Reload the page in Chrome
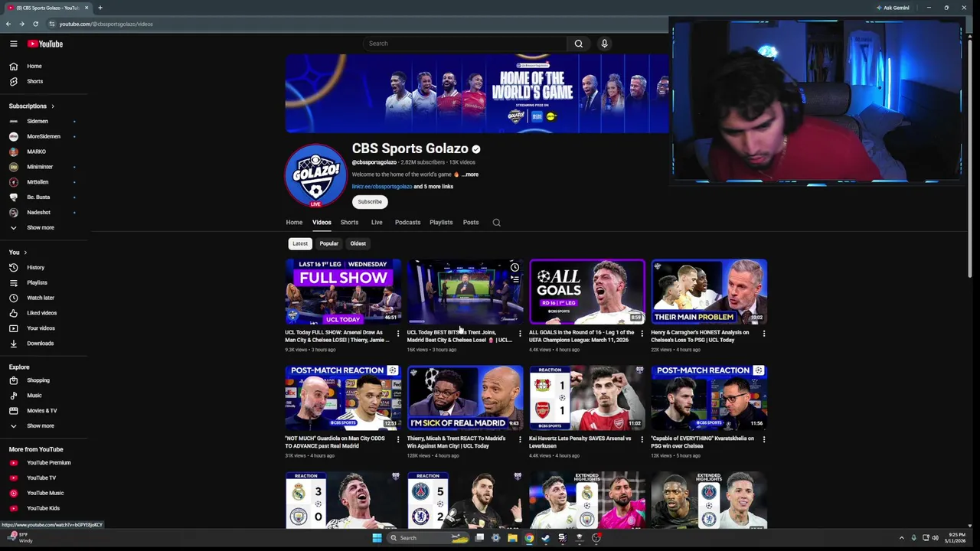Viewport: 980px width, 551px height. [35, 24]
